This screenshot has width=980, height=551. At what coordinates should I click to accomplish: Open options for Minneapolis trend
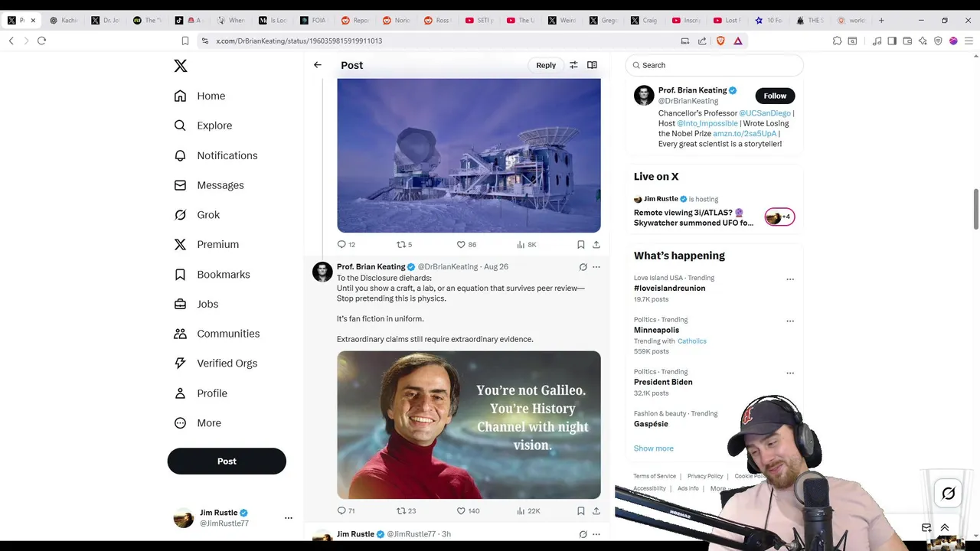[790, 321]
